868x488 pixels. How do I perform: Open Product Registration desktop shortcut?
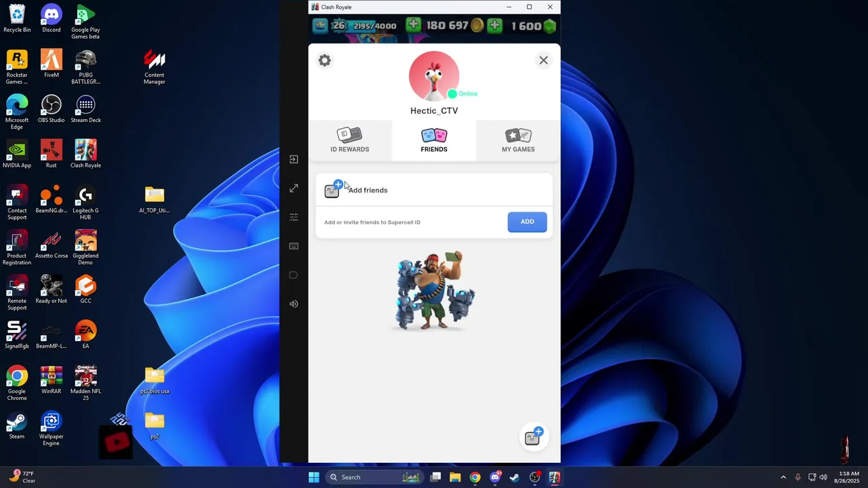(17, 247)
